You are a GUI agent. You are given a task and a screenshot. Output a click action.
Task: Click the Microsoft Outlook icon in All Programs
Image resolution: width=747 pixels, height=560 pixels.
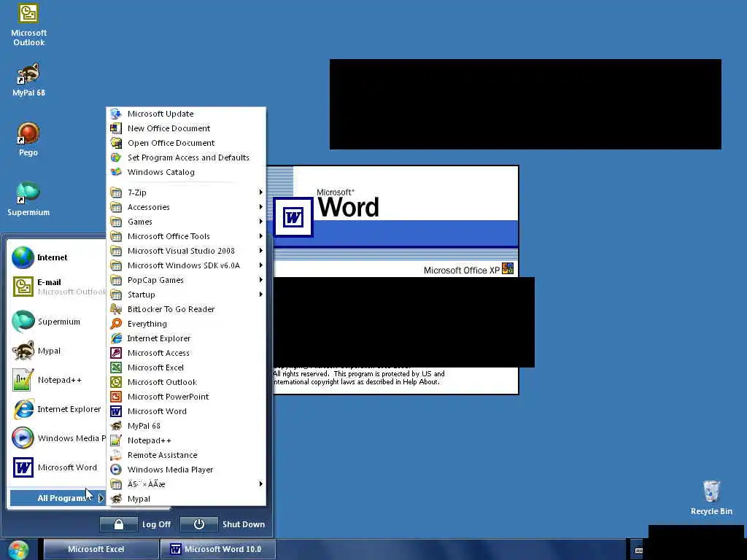116,382
